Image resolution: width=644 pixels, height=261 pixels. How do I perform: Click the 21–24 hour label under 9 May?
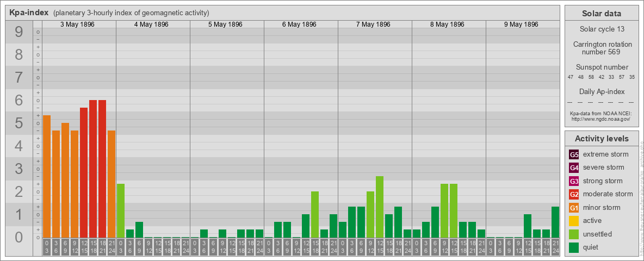(555, 247)
